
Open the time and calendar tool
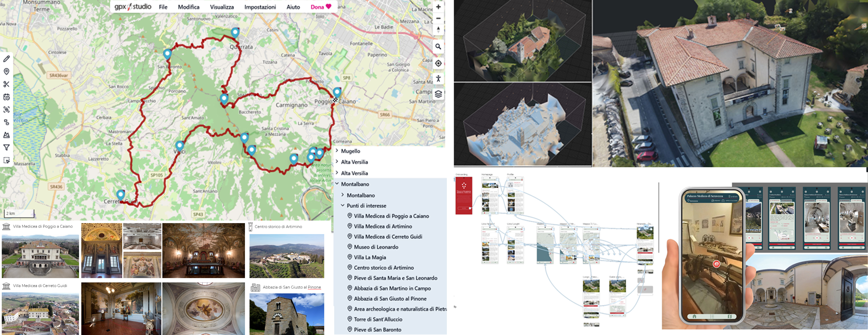point(6,97)
